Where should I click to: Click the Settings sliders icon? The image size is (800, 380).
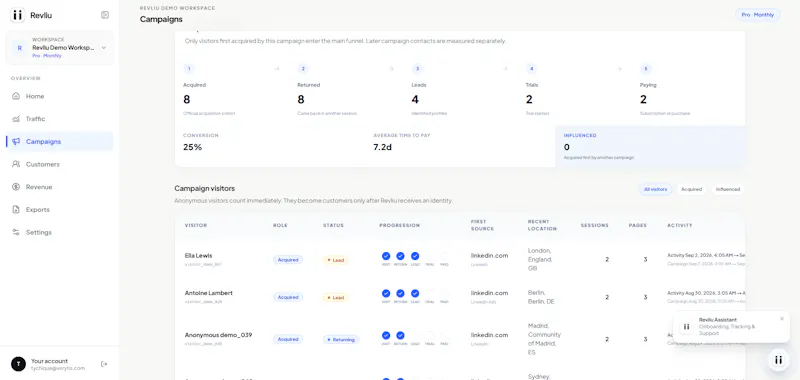[x=16, y=232]
